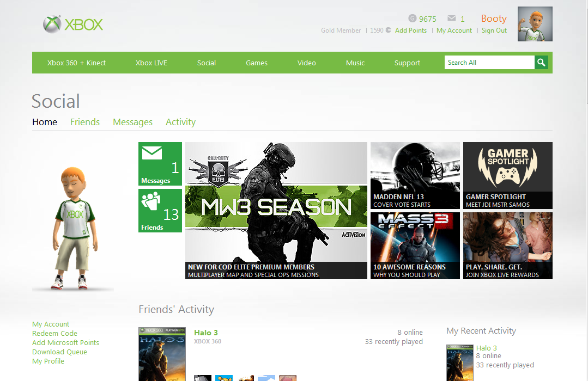Click the Booty gamertag link
588x381 pixels.
pos(494,19)
